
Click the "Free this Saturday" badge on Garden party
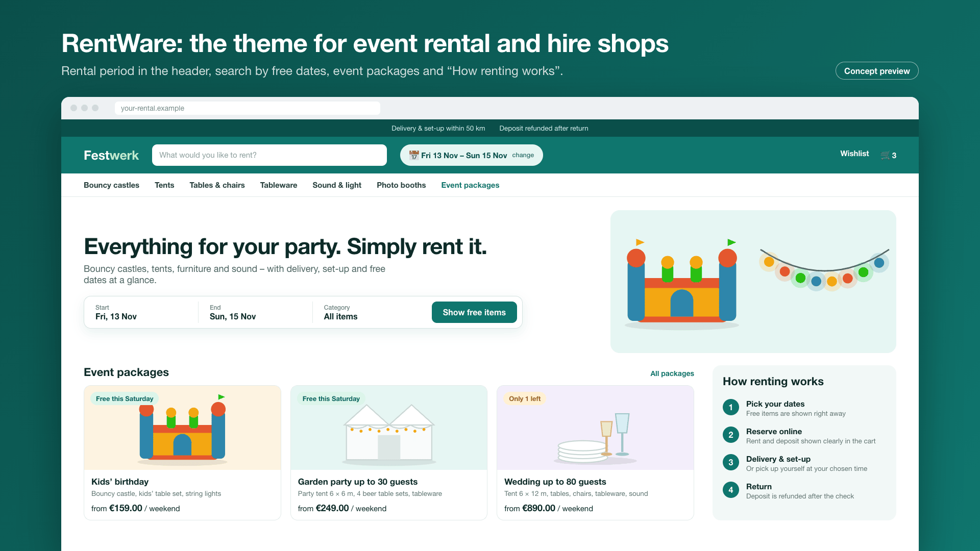pyautogui.click(x=331, y=398)
